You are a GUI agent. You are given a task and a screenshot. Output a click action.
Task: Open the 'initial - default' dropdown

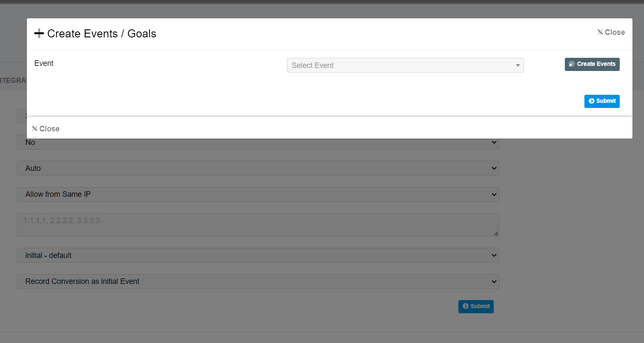[x=258, y=255]
